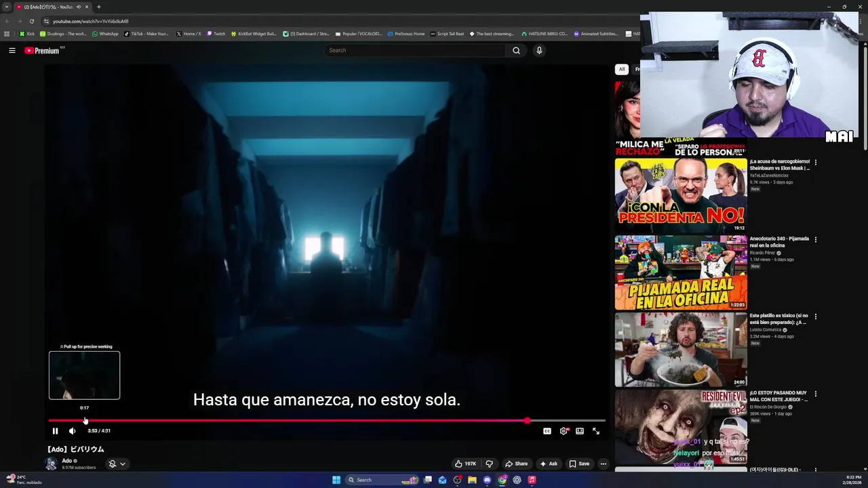Enter fullscreen mode on the video
Screen dimensions: 868x488
(596, 431)
